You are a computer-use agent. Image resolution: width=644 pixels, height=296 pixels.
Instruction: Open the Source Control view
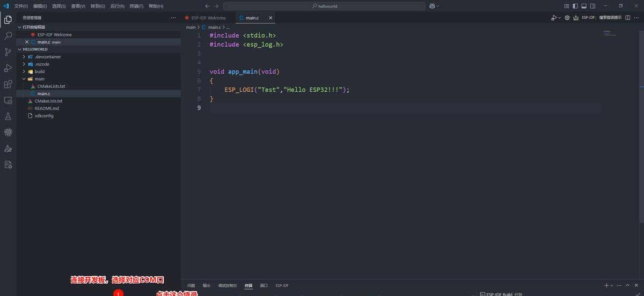[x=8, y=52]
